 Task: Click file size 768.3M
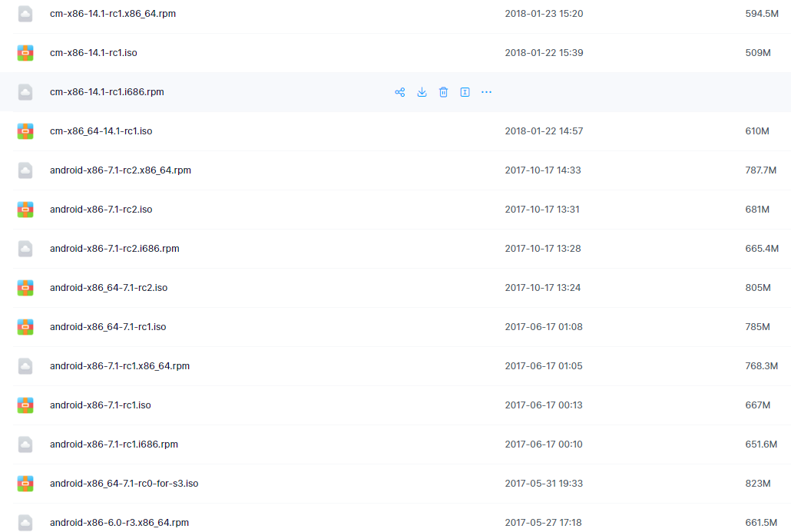click(x=761, y=366)
